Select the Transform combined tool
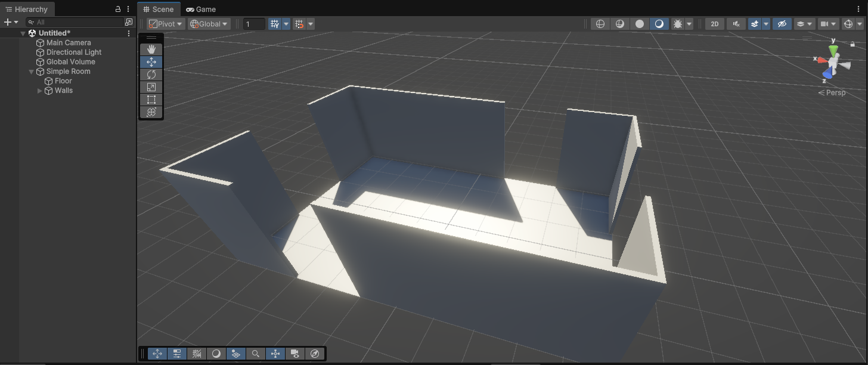Image resolution: width=868 pixels, height=365 pixels. pyautogui.click(x=151, y=112)
